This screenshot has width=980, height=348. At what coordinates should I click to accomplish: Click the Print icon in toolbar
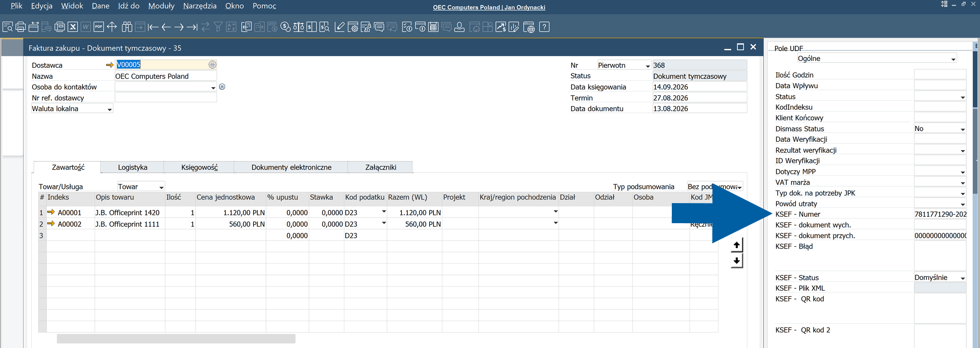tap(20, 27)
